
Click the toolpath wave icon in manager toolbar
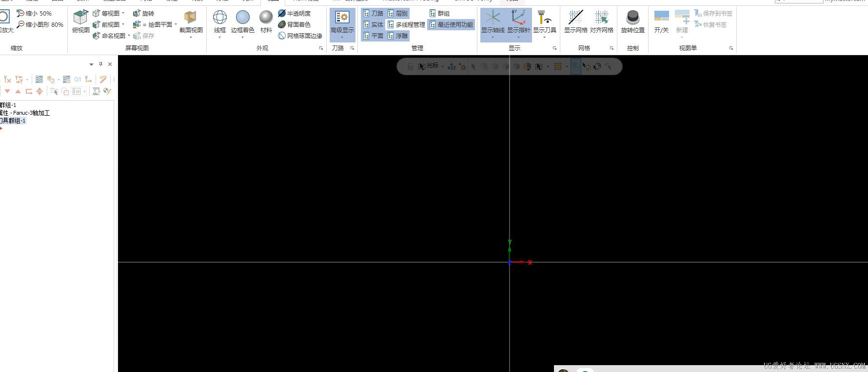(39, 79)
